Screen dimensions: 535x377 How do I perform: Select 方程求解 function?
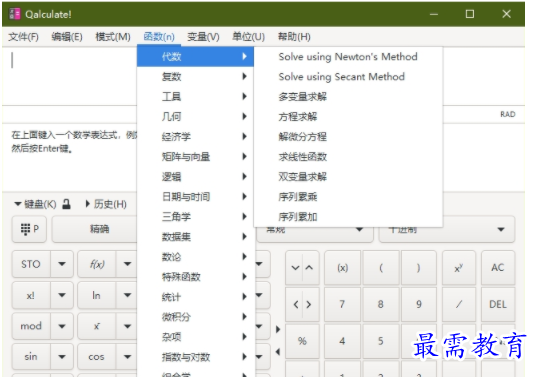click(348, 117)
